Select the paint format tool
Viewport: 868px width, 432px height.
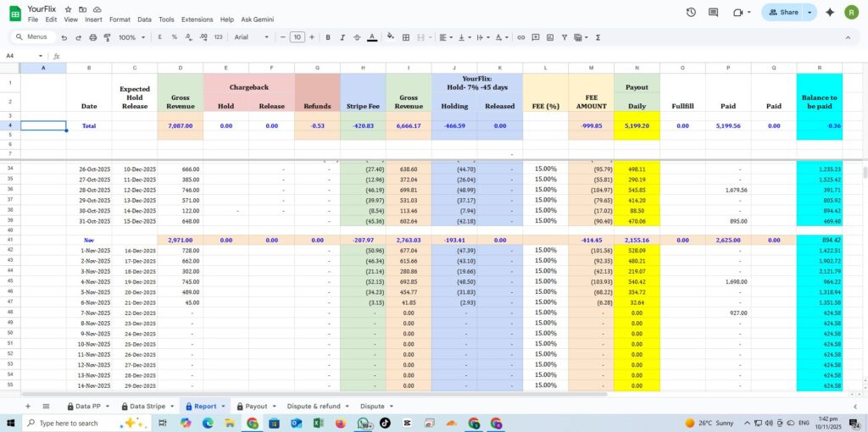pos(107,37)
